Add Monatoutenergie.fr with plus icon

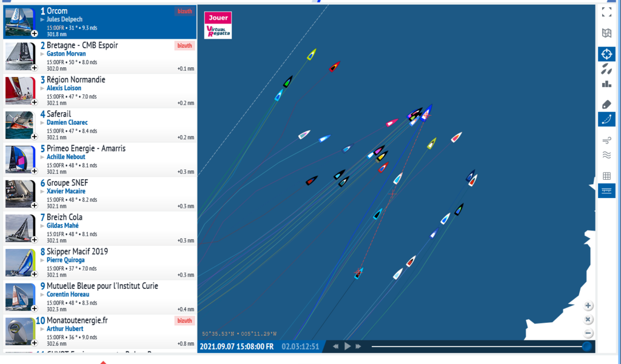pyautogui.click(x=35, y=343)
